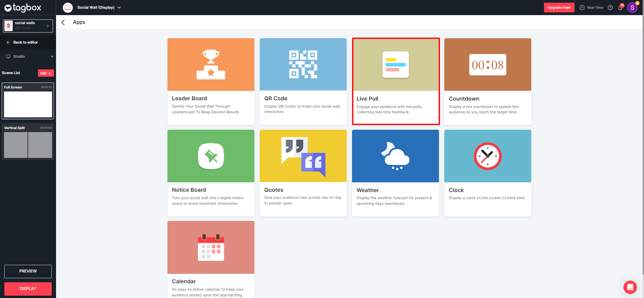The height and width of the screenshot is (298, 644).
Task: Click the Add scene button
Action: pos(46,73)
